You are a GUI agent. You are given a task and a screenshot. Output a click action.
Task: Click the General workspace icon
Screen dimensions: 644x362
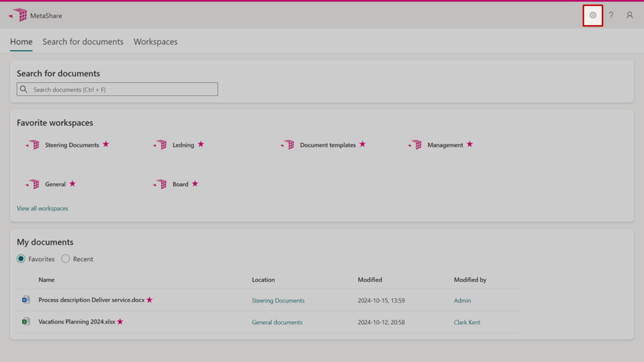[33, 184]
